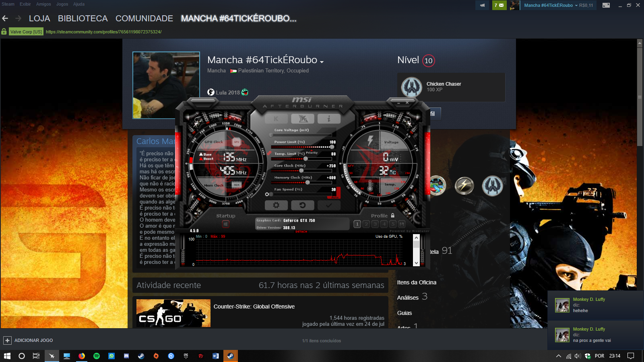Adjust the Core Clock slider handle

tap(301, 171)
